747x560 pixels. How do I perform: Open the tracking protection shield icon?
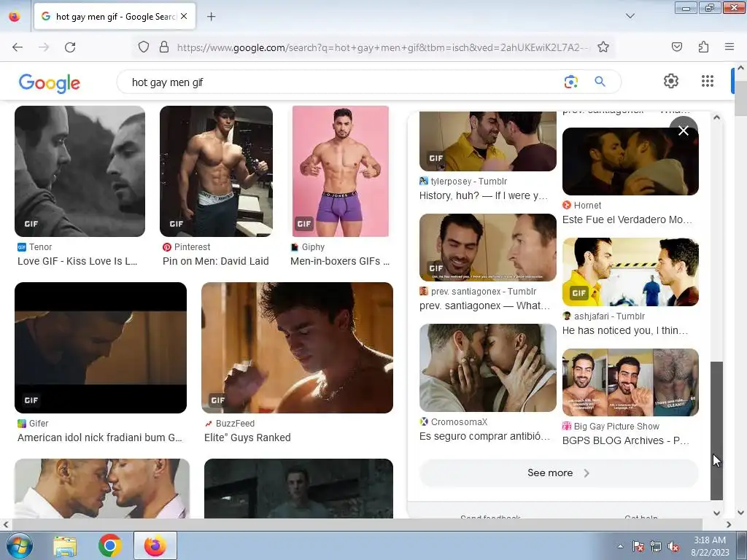coord(144,47)
